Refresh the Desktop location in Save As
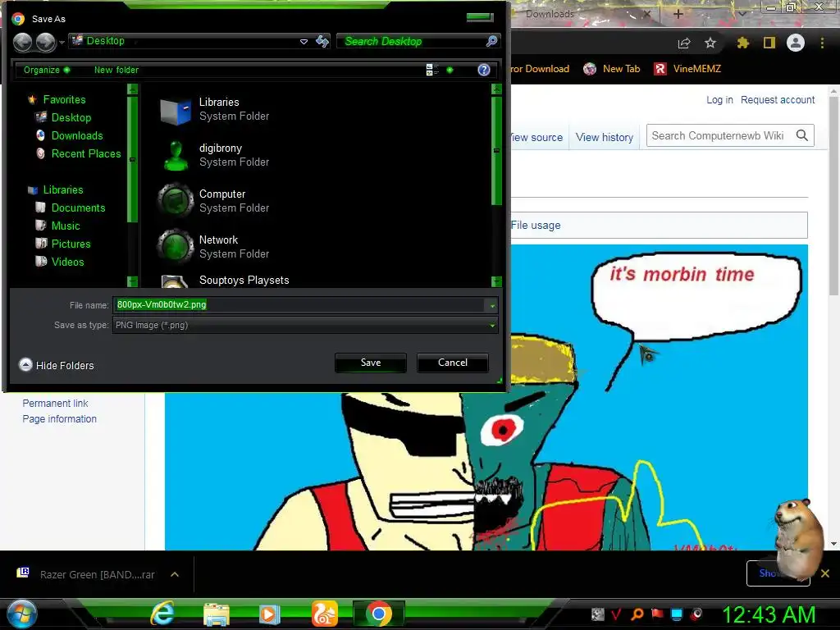 tap(322, 41)
